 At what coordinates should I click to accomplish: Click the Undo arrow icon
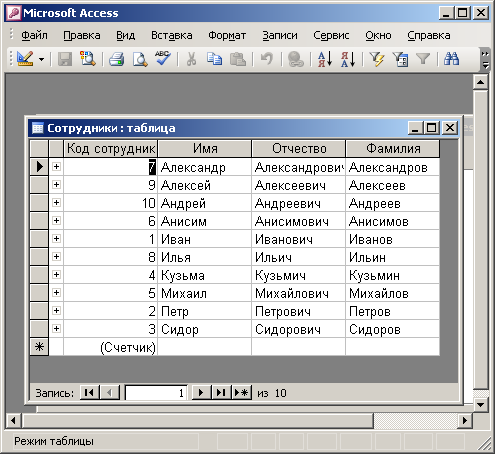pos(267,59)
